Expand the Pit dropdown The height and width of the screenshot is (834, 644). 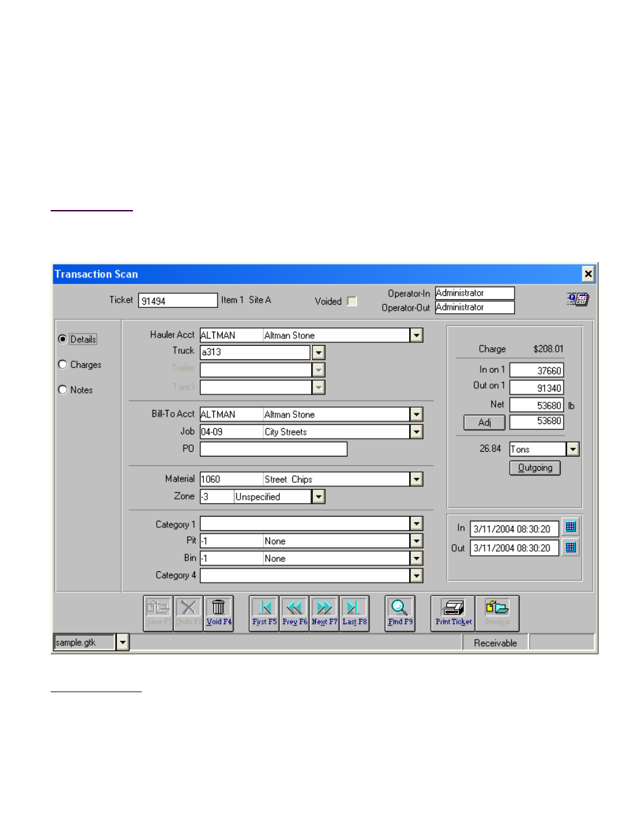click(x=417, y=541)
